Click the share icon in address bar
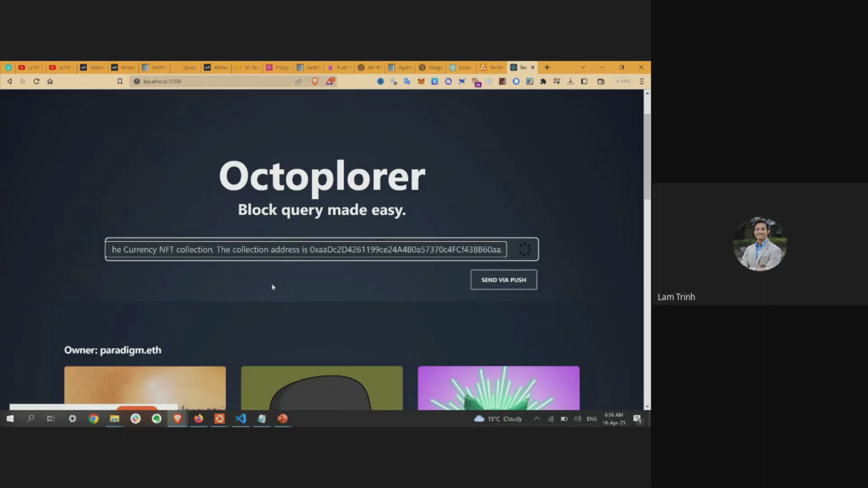 coord(298,81)
